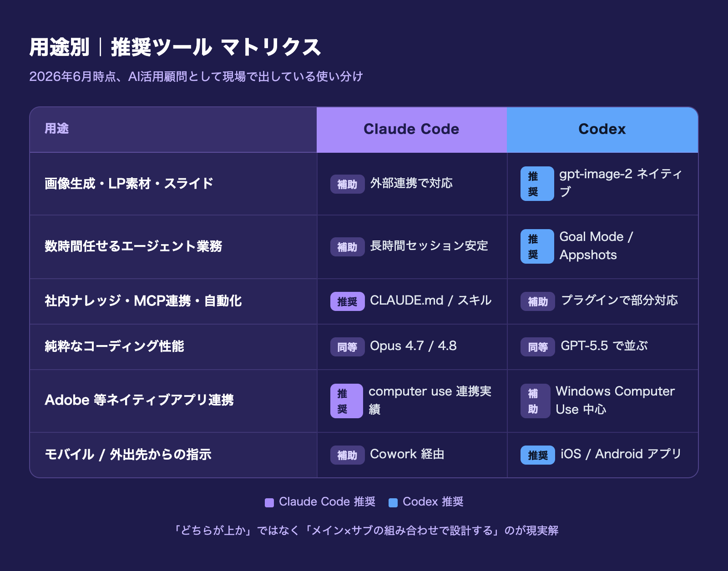Select the row label 数時間任せるエージェント業務
The width and height of the screenshot is (728, 571).
pos(133,246)
